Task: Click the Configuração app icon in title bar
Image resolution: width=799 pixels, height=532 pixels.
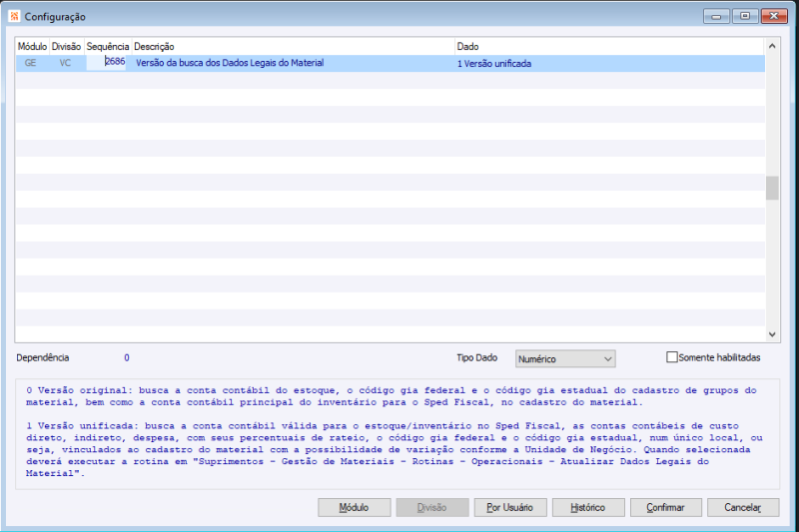Action: point(14,16)
